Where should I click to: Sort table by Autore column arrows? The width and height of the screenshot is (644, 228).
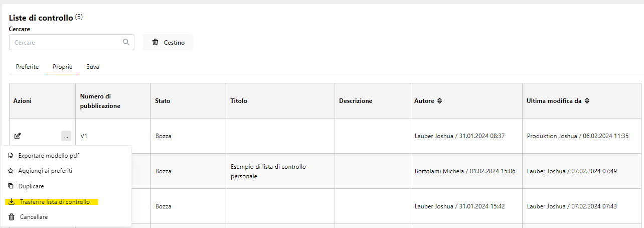tap(440, 101)
